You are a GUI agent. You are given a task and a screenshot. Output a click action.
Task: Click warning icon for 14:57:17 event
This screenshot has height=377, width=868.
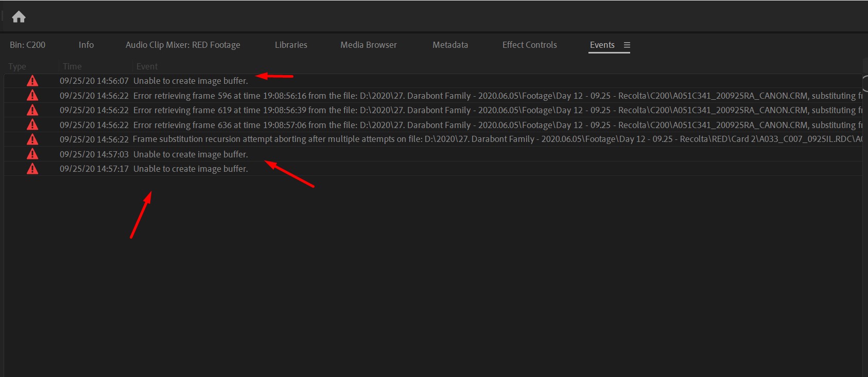[32, 169]
